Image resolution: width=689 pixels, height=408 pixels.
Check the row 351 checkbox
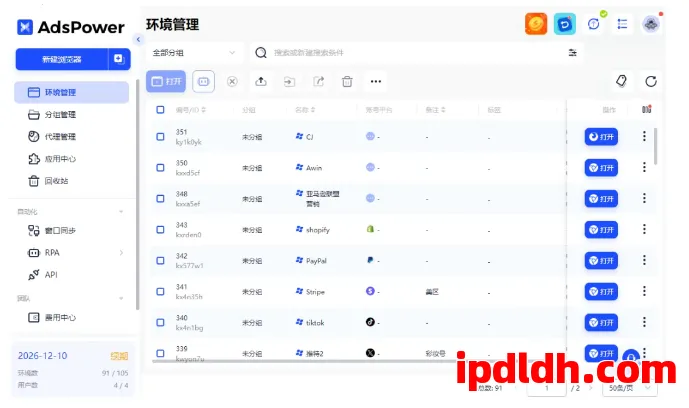pos(160,137)
